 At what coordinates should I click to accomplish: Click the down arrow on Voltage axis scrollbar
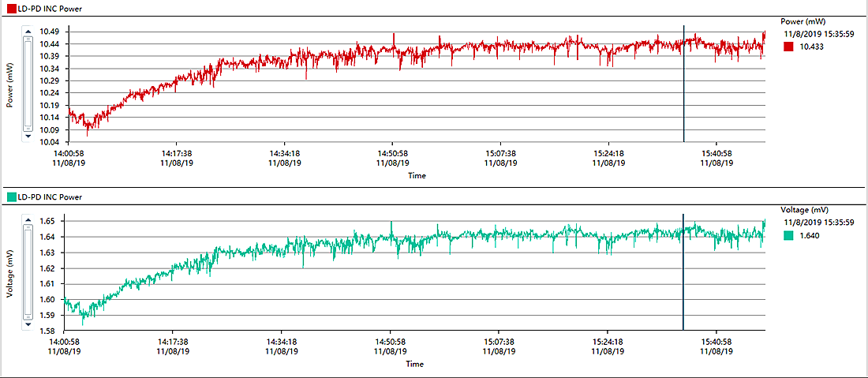28,324
